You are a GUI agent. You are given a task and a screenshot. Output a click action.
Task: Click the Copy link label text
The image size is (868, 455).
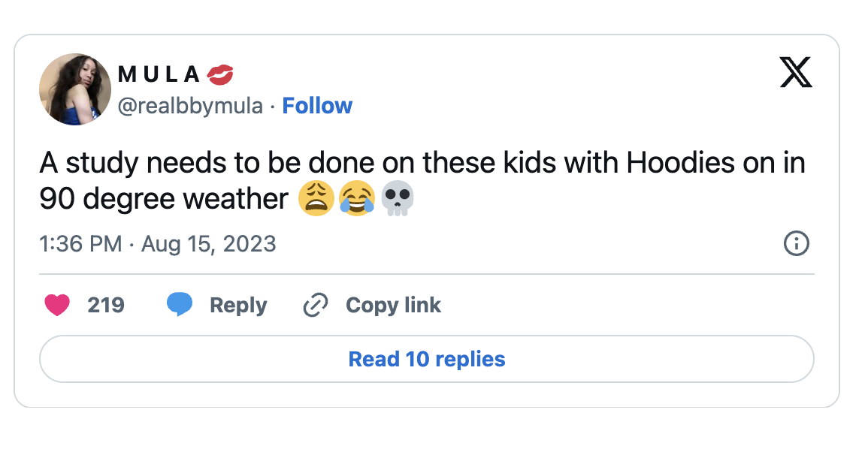[392, 305]
